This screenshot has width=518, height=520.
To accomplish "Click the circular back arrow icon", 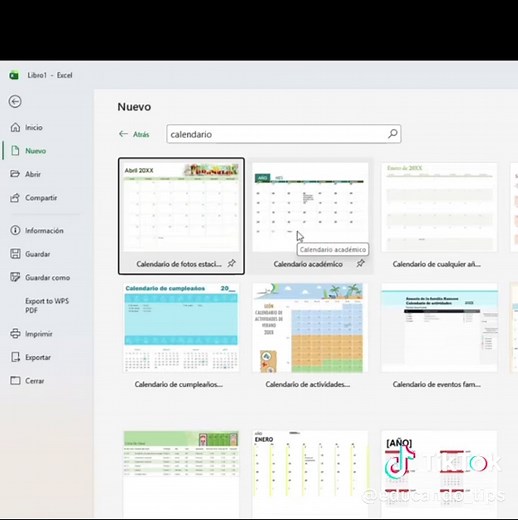I will (15, 101).
